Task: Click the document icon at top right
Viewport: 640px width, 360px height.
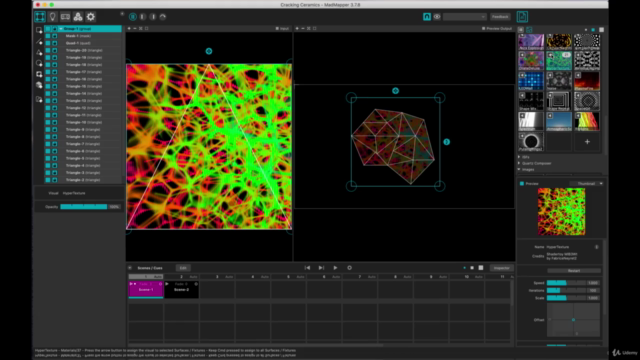Action: pyautogui.click(x=522, y=17)
